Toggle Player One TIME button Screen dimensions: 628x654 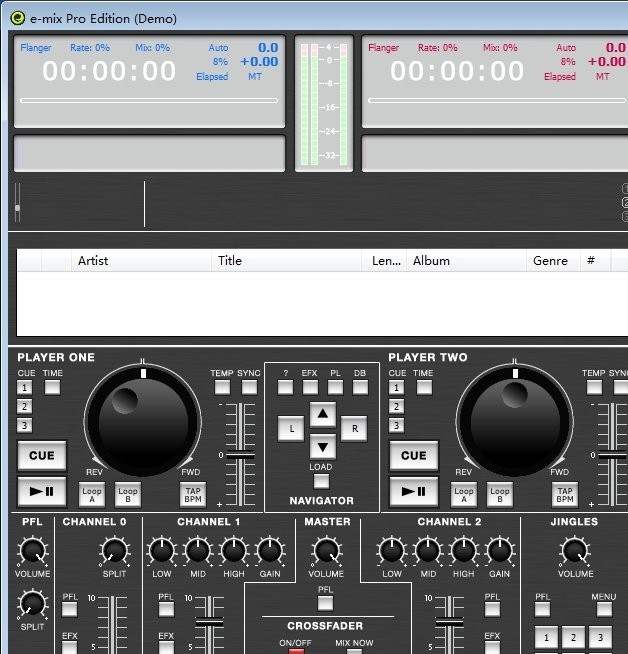coord(53,387)
